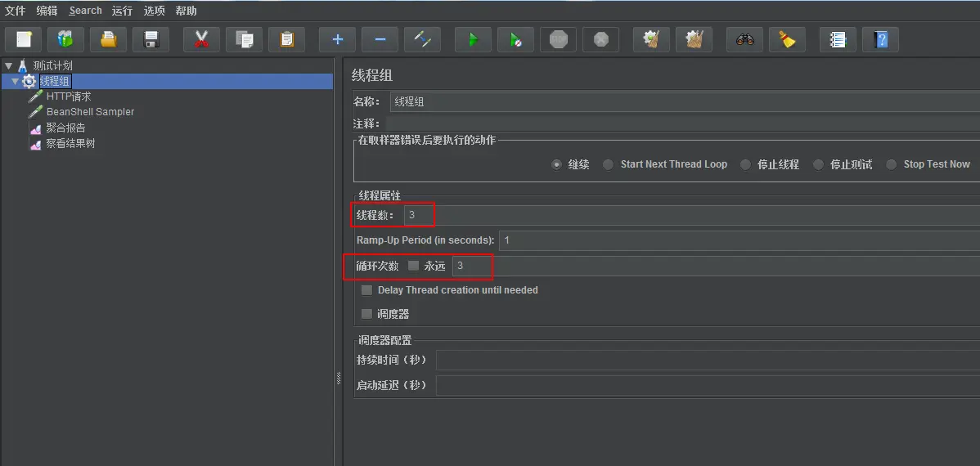Start the test with green play icon
The image size is (980, 466).
pyautogui.click(x=473, y=39)
